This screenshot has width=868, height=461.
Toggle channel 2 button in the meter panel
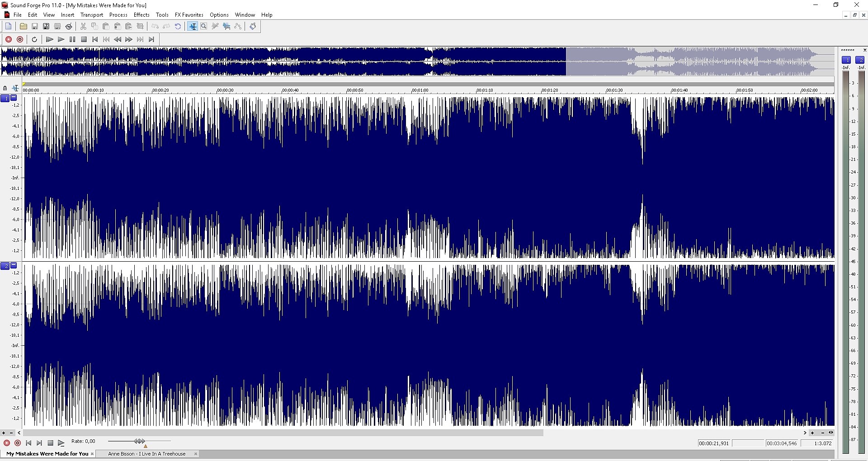tap(860, 60)
